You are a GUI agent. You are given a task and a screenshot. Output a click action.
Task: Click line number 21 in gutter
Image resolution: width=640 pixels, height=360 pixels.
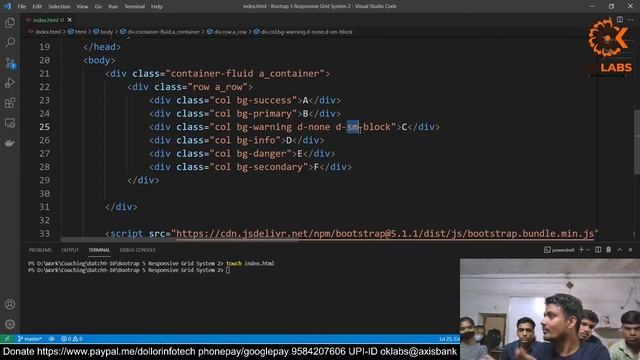[44, 73]
